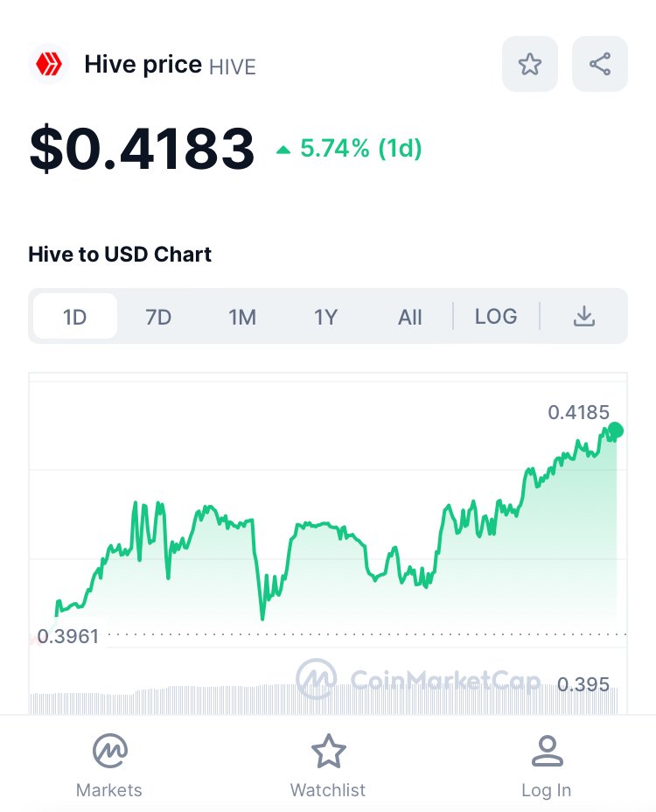
Task: Click the CoinMarketCap watermark on chart
Action: click(418, 679)
